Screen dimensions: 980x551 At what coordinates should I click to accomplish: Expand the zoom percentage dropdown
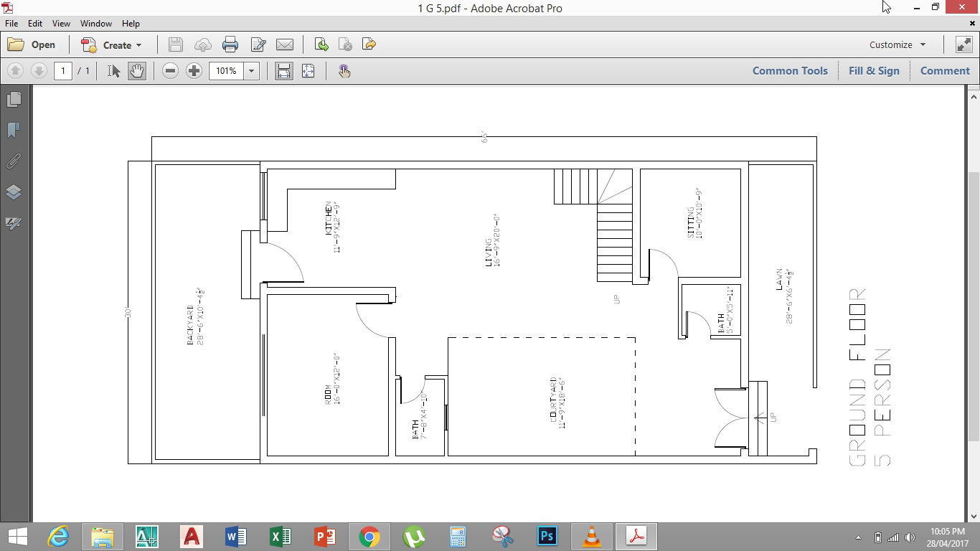click(251, 71)
